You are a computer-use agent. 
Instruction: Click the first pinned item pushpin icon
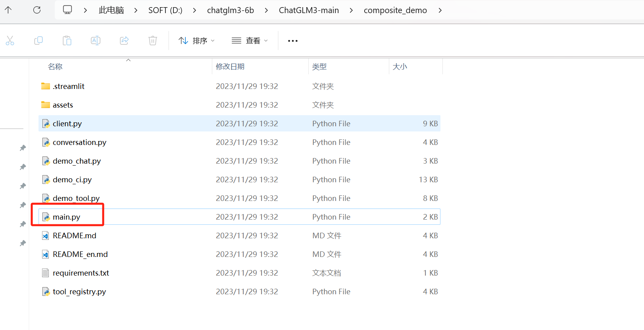(x=23, y=148)
